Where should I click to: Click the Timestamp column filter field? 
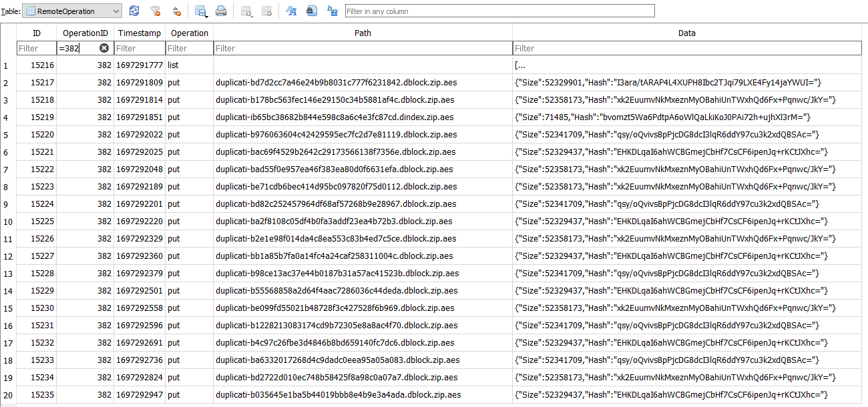(x=140, y=48)
